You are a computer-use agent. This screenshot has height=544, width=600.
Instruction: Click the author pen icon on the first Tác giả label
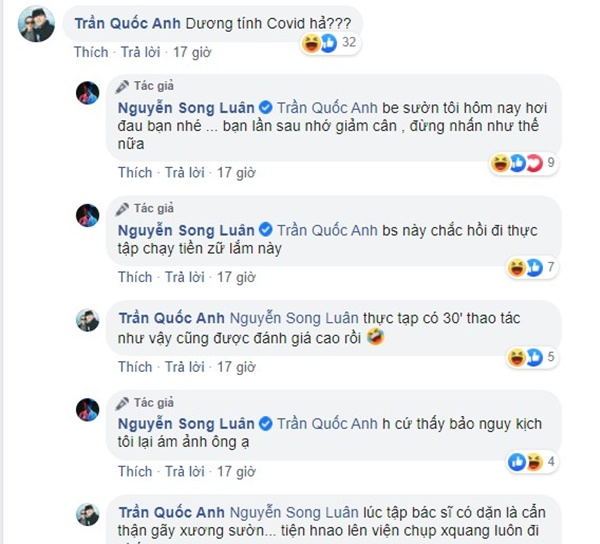point(122,86)
